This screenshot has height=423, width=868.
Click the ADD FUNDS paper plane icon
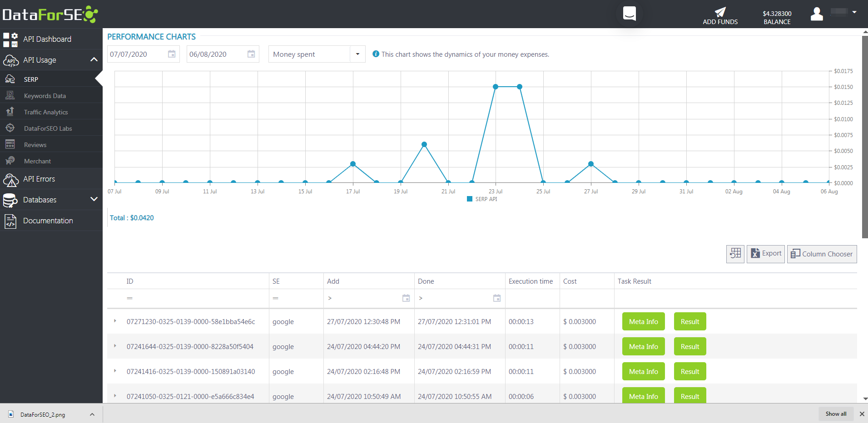tap(720, 12)
